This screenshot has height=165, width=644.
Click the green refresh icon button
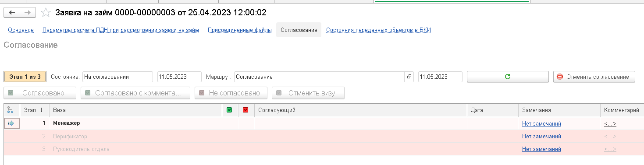pyautogui.click(x=508, y=77)
